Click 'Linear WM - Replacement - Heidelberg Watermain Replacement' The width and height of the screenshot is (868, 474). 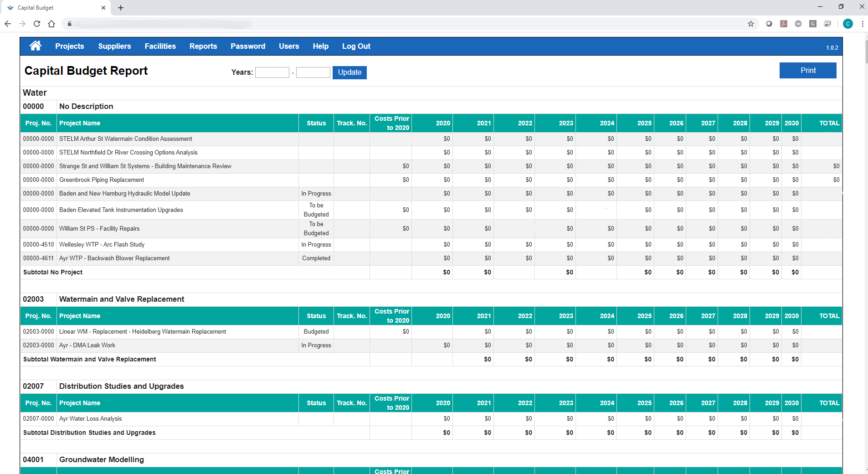tap(143, 332)
